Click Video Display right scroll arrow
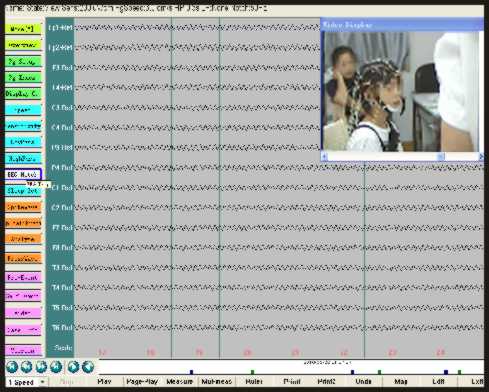The image size is (489, 392). click(481, 156)
